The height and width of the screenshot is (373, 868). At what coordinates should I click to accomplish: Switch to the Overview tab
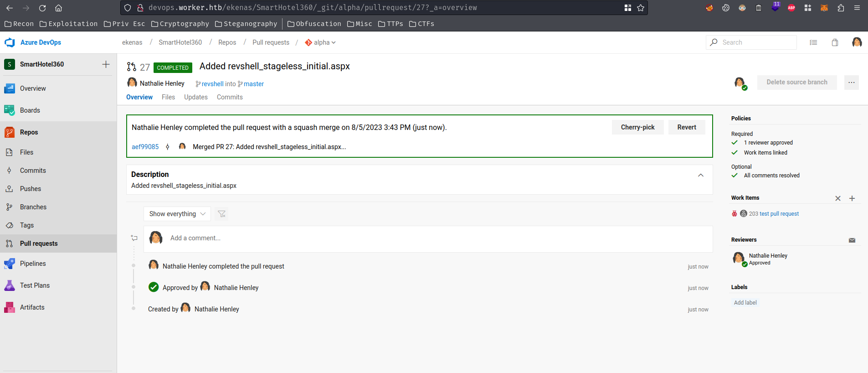point(139,97)
